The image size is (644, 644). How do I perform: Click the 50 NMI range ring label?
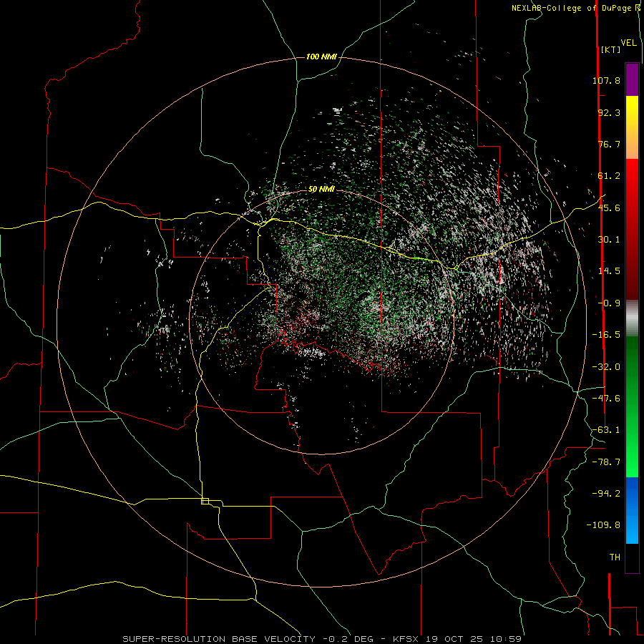[x=321, y=190]
